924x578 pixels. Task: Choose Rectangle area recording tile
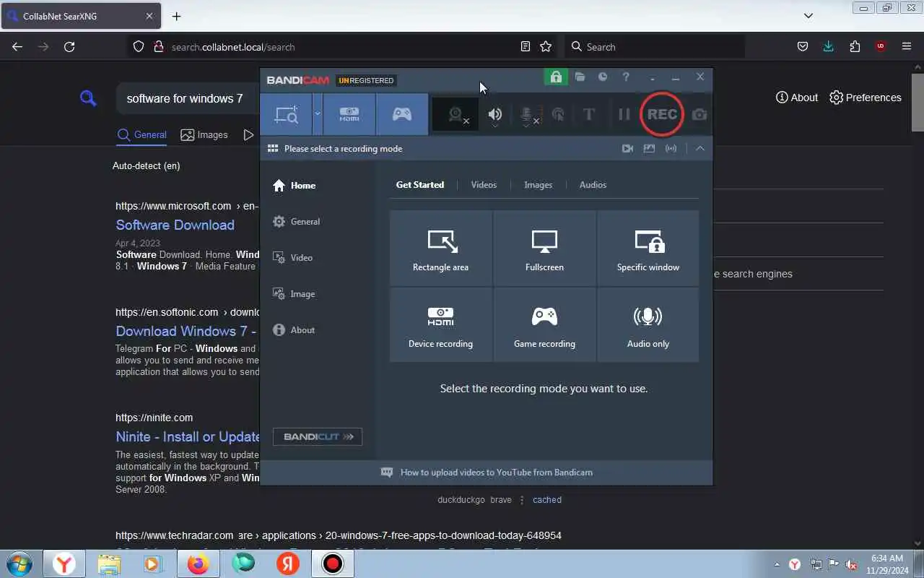click(x=440, y=249)
